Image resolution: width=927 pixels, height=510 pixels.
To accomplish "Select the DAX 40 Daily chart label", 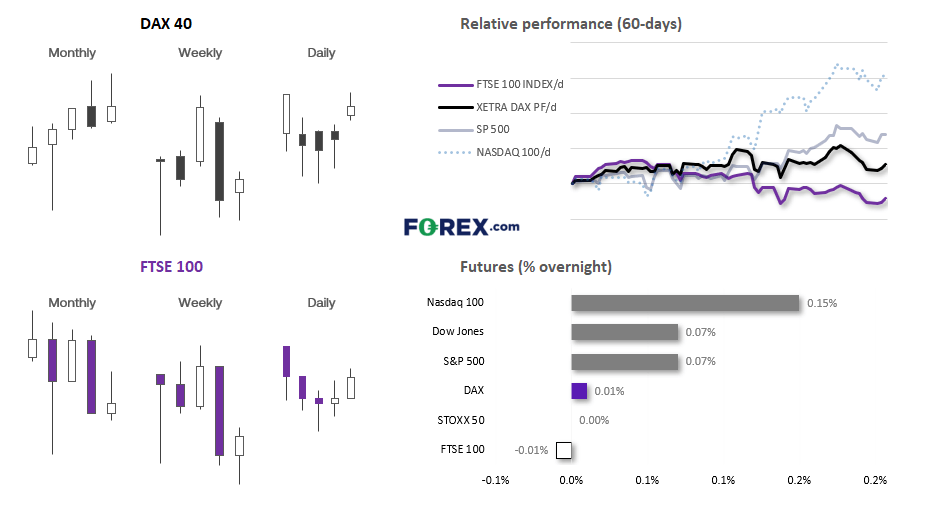I will [321, 53].
